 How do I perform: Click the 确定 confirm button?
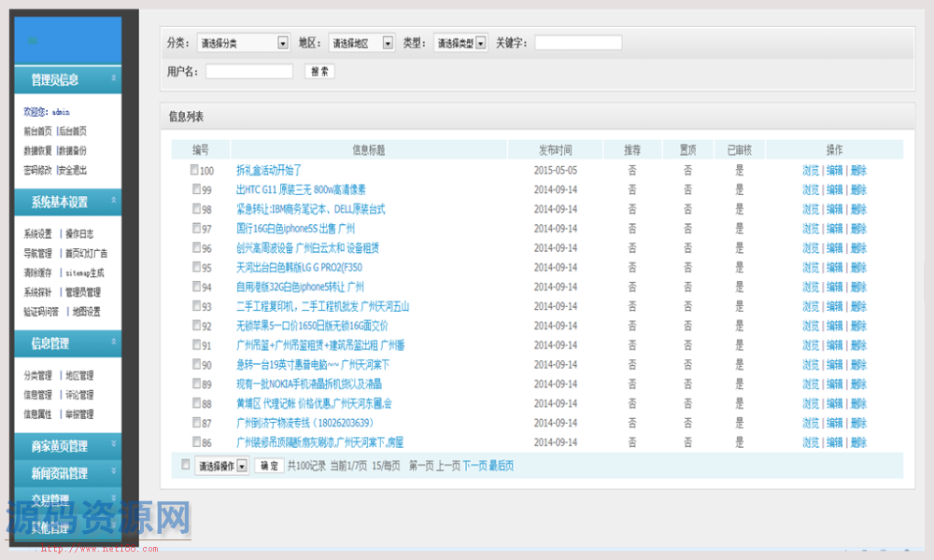(269, 466)
